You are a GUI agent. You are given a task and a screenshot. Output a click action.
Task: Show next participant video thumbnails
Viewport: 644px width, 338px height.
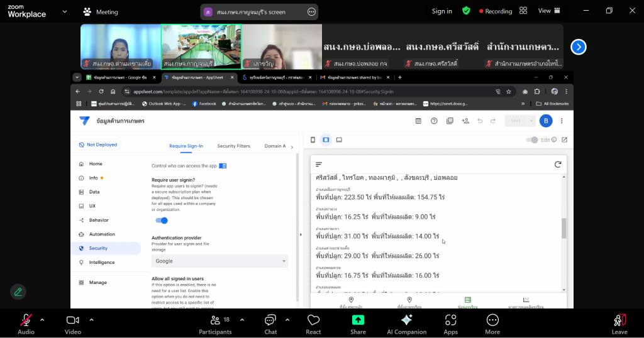[578, 47]
